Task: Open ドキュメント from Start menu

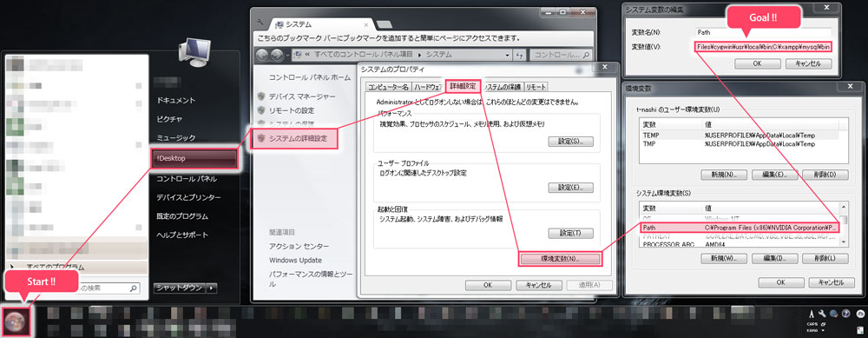Action: [176, 101]
